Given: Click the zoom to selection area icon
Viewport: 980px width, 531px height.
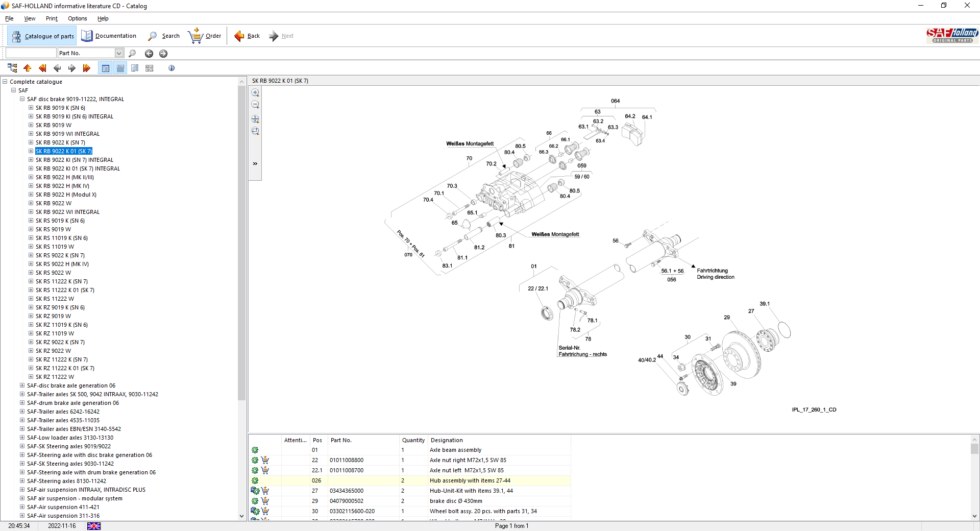Looking at the screenshot, I should [x=255, y=131].
